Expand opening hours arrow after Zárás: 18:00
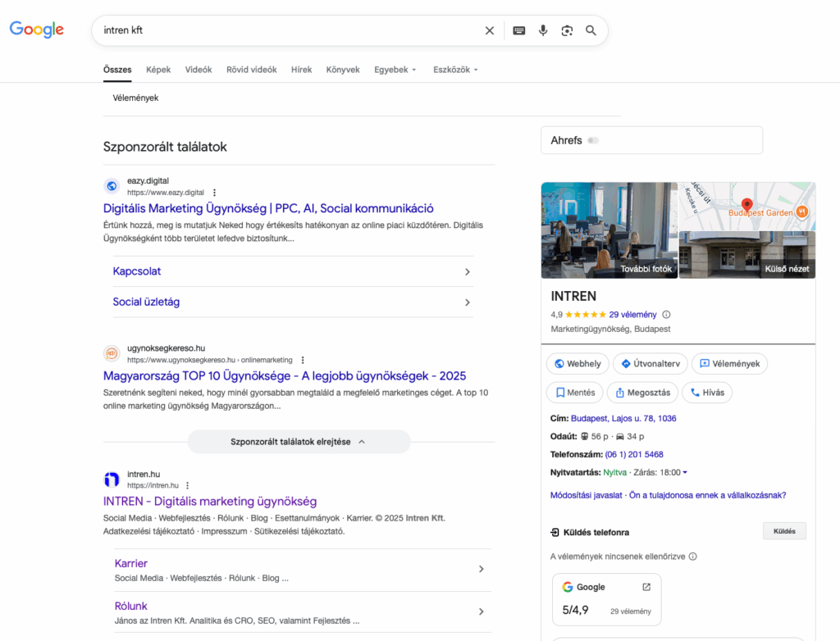The height and width of the screenshot is (641, 840). [685, 473]
